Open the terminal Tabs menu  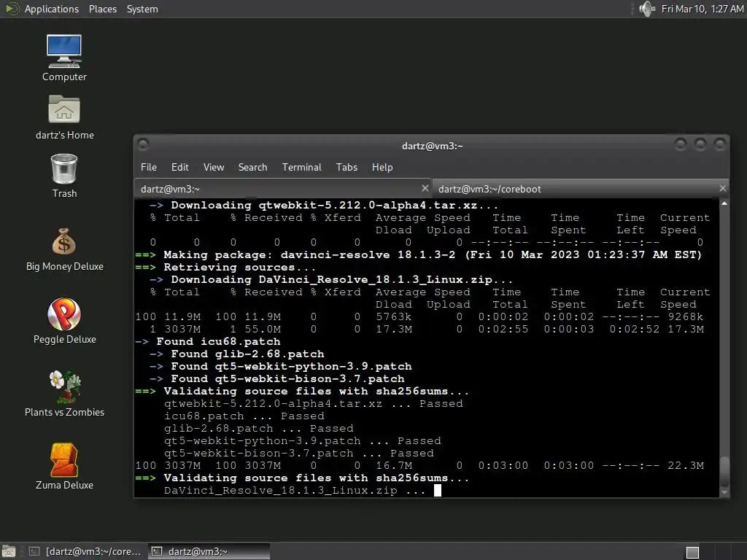(347, 167)
